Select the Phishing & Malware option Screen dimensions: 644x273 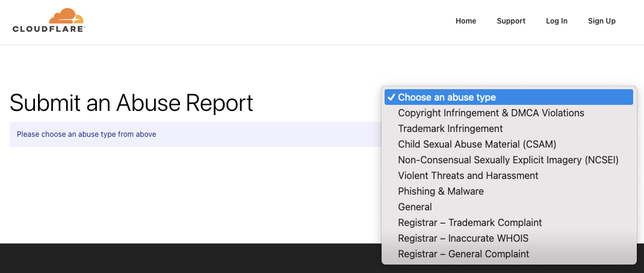click(x=509, y=191)
